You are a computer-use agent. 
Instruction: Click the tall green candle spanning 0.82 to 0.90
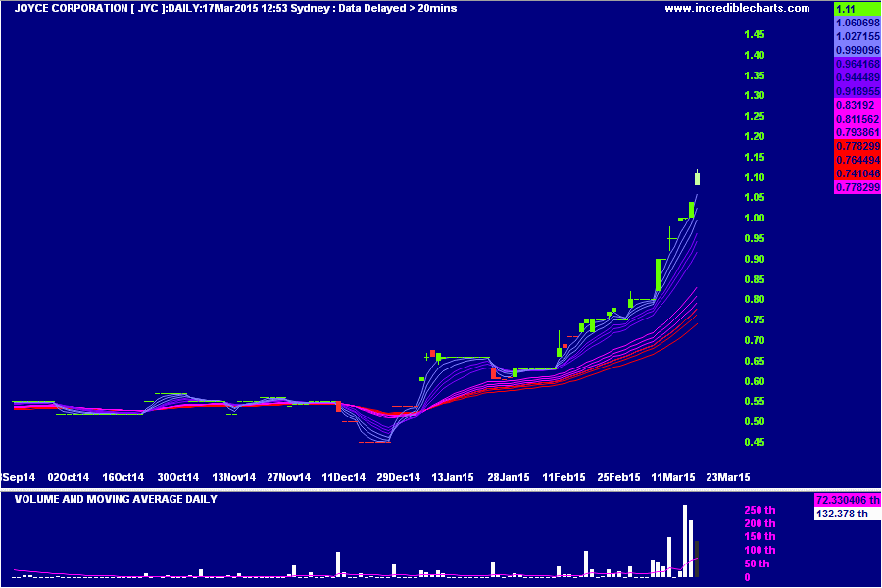(659, 274)
